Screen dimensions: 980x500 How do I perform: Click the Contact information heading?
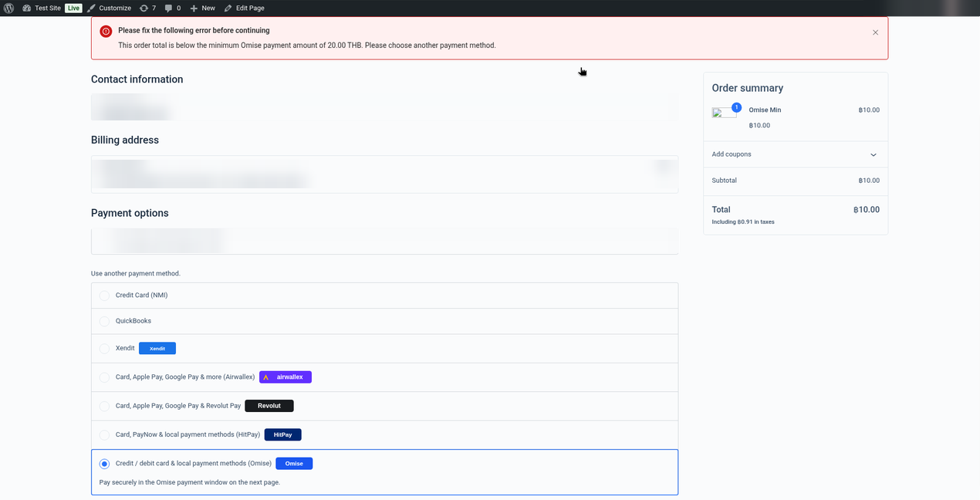[137, 79]
